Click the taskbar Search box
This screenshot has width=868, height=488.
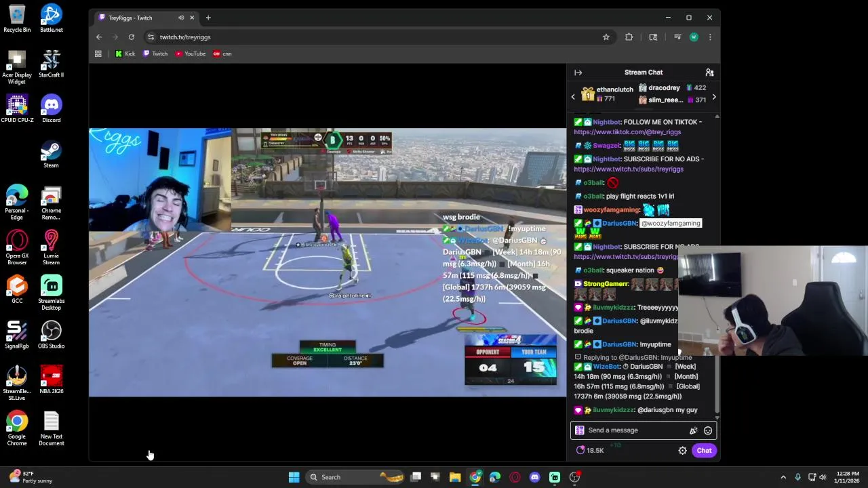click(x=356, y=477)
